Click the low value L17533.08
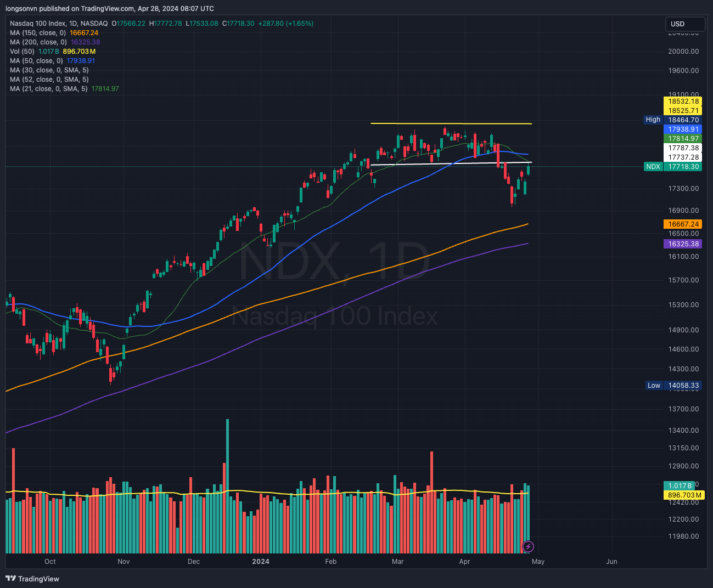The height and width of the screenshot is (588, 713). pos(201,24)
